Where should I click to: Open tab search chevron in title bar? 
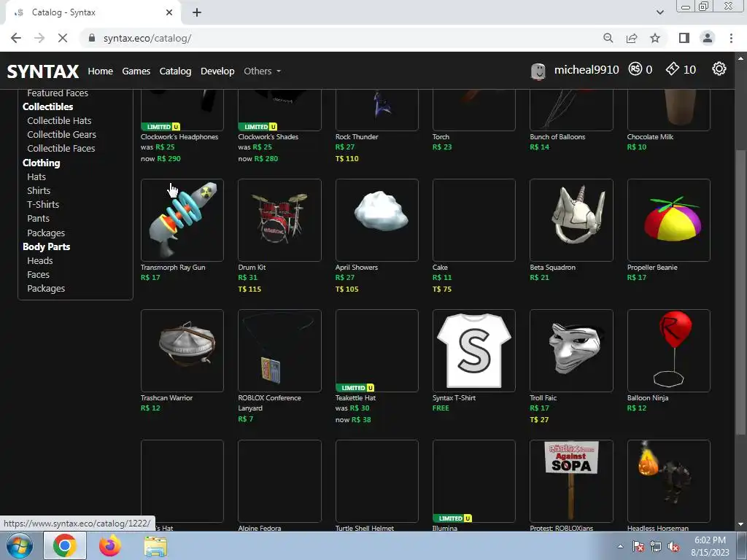click(x=660, y=12)
